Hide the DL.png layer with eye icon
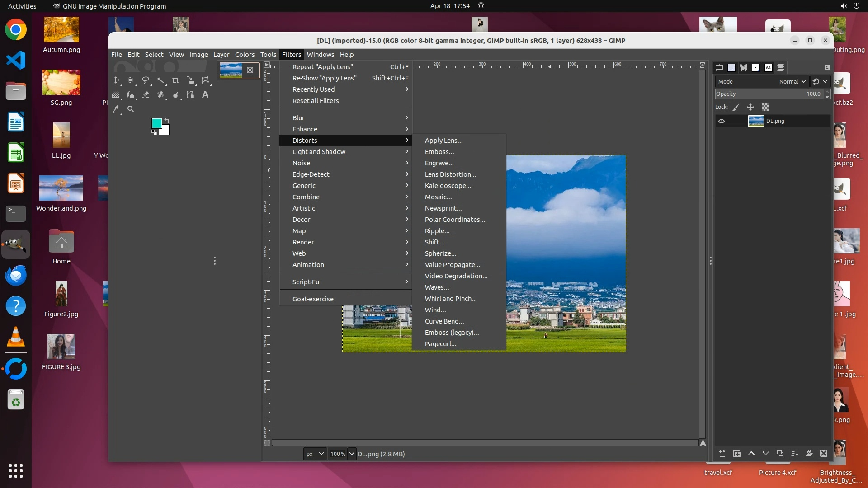 tap(722, 121)
